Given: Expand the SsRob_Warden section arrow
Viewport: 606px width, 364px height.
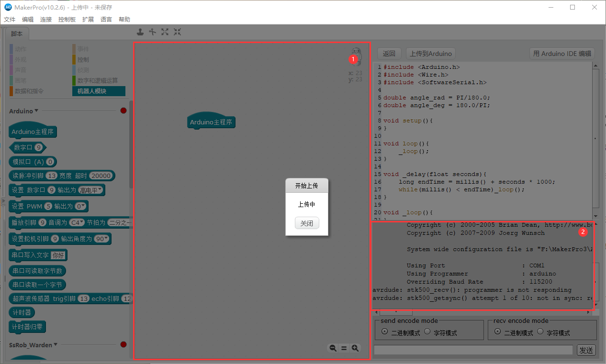Looking at the screenshot, I should pyautogui.click(x=56, y=344).
